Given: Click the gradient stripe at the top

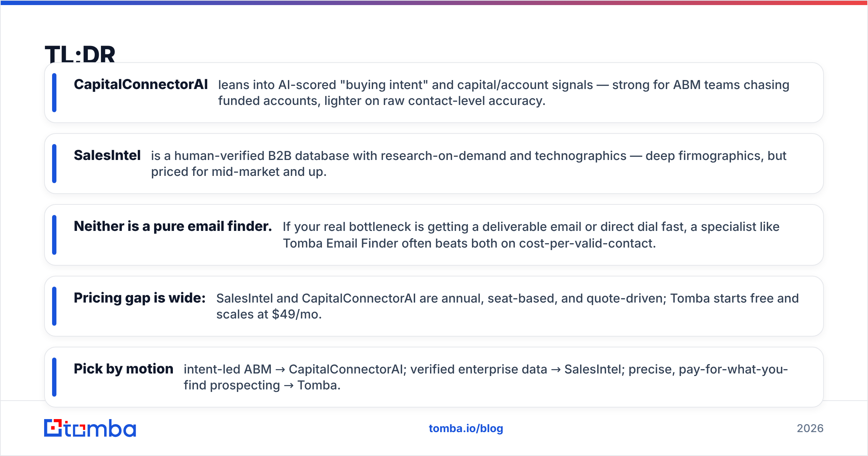Looking at the screenshot, I should point(434,3).
